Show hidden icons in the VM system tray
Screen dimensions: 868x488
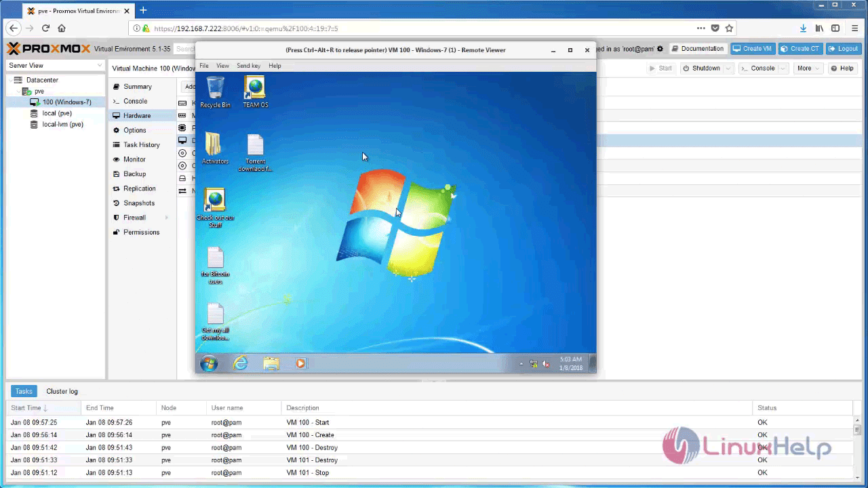521,364
